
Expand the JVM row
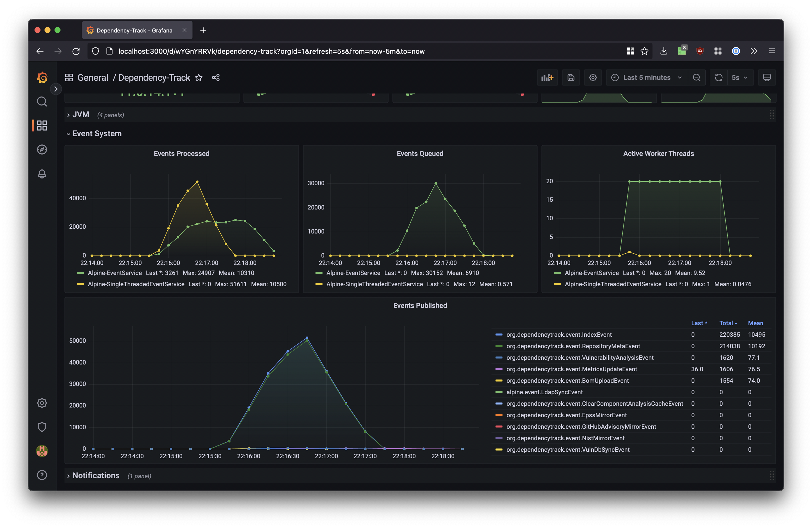[x=80, y=115]
